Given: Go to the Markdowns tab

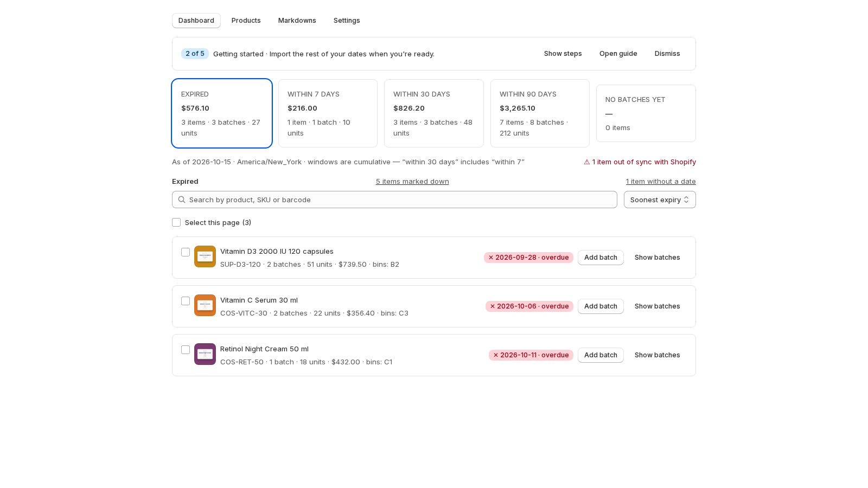Looking at the screenshot, I should click(x=297, y=21).
